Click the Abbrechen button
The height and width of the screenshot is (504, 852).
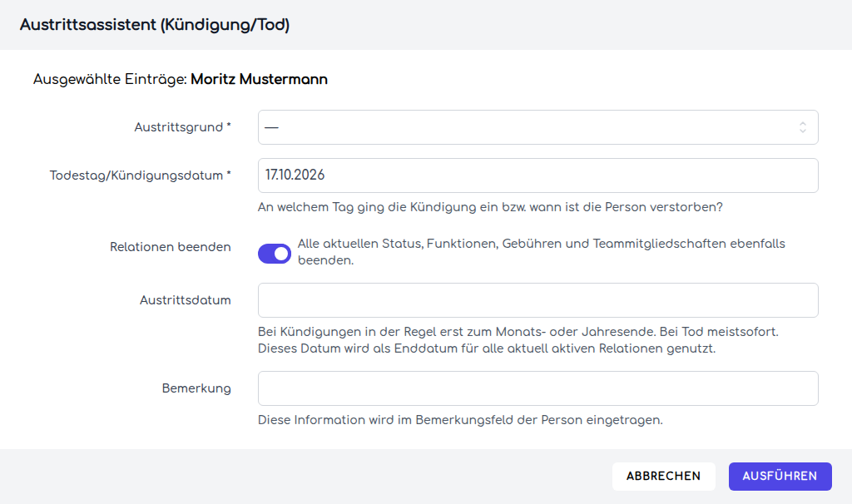tap(663, 477)
